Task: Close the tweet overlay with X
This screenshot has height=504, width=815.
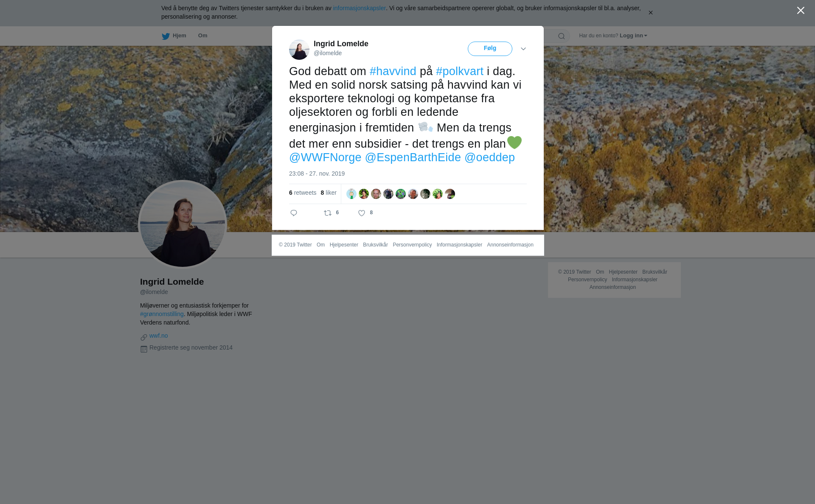Action: pos(801,11)
